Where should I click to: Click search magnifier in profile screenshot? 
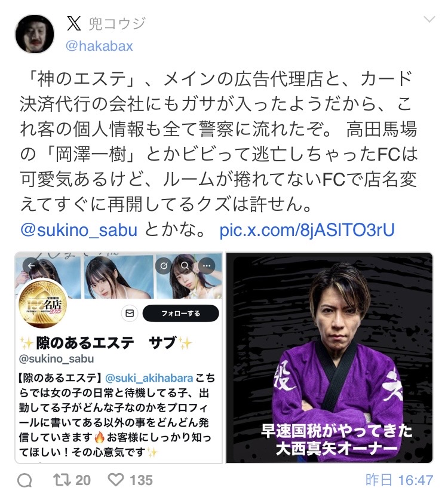[185, 266]
